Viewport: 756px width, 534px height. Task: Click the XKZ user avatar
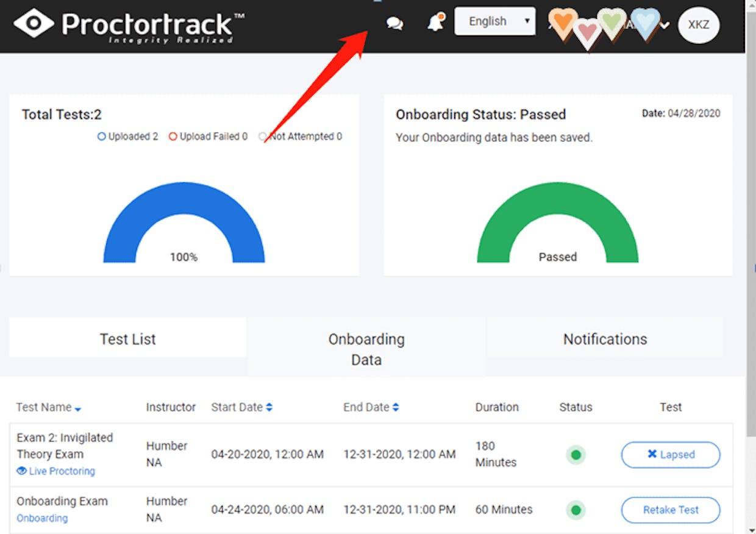699,25
